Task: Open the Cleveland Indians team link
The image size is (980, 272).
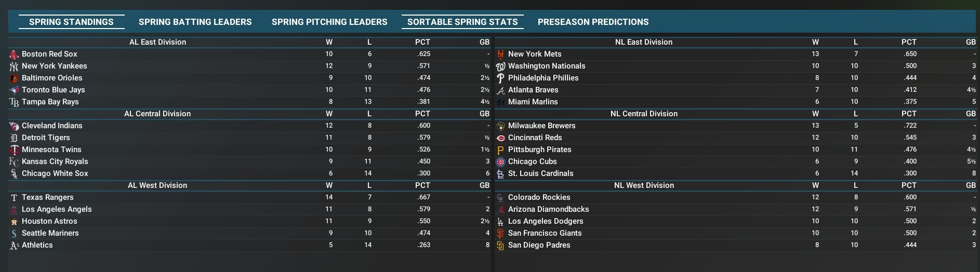Action: click(52, 126)
